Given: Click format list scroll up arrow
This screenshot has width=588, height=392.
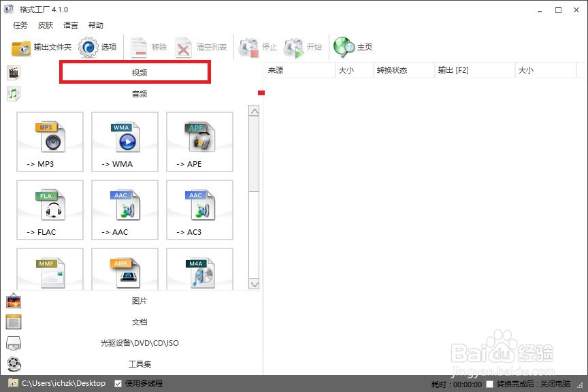Looking at the screenshot, I should point(255,111).
